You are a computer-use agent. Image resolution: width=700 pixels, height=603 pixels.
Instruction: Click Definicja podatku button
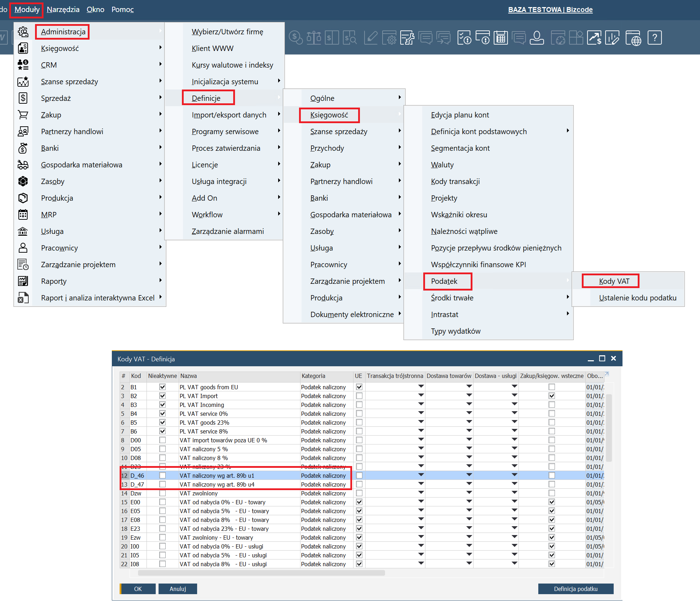point(575,589)
